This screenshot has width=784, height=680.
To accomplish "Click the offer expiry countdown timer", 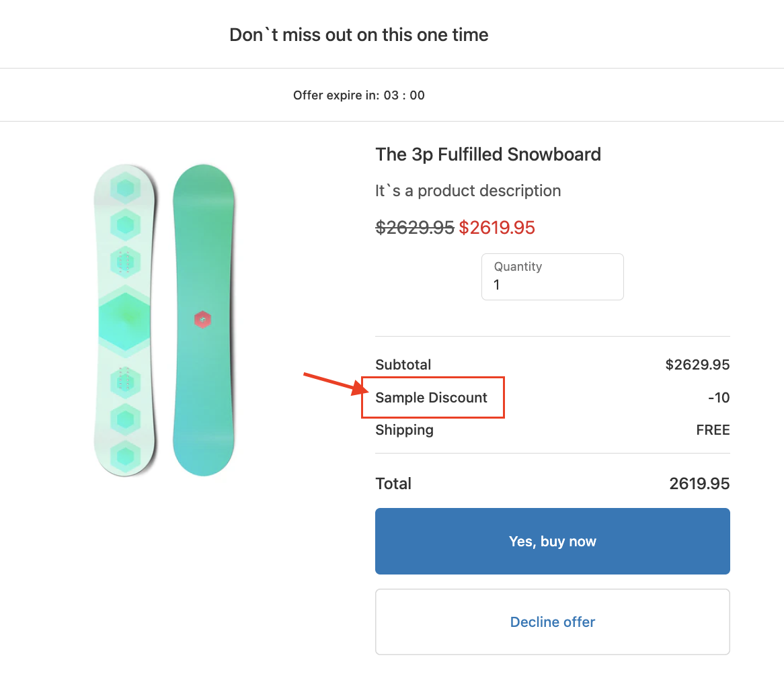I will (x=404, y=95).
